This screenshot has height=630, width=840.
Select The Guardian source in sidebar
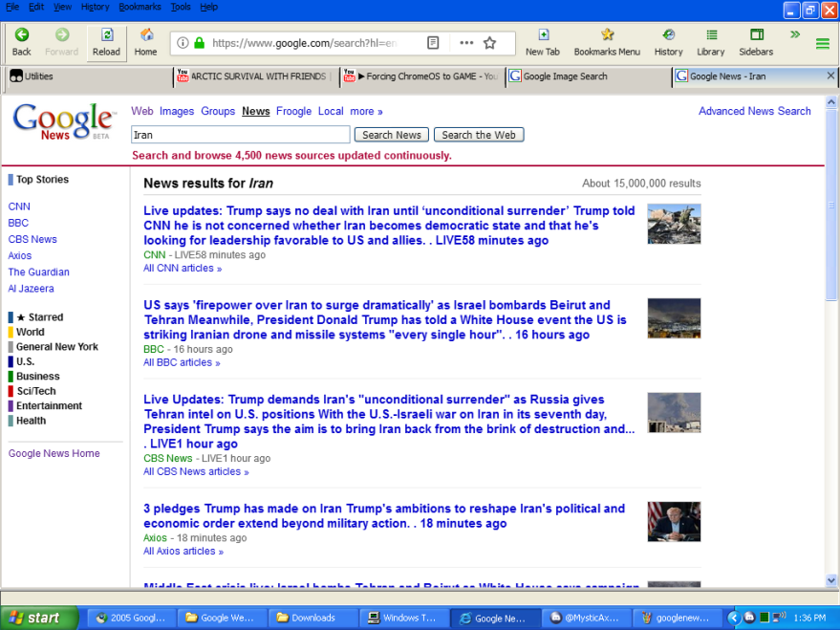click(x=38, y=272)
